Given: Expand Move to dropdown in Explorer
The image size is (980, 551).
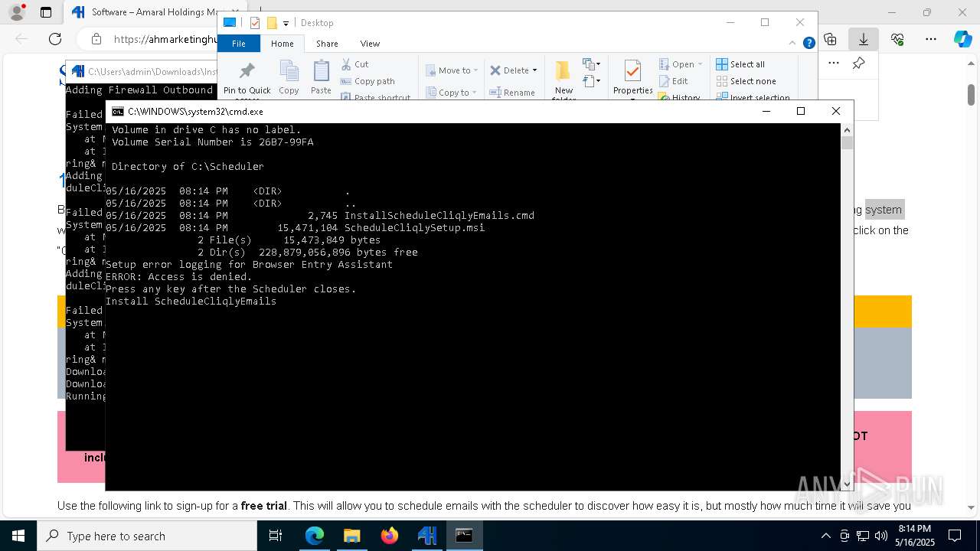Looking at the screenshot, I should click(475, 70).
